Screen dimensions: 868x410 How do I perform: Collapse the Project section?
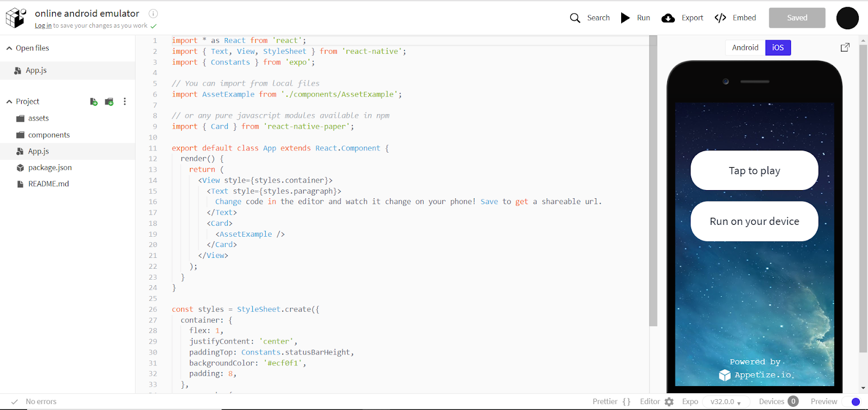click(9, 102)
